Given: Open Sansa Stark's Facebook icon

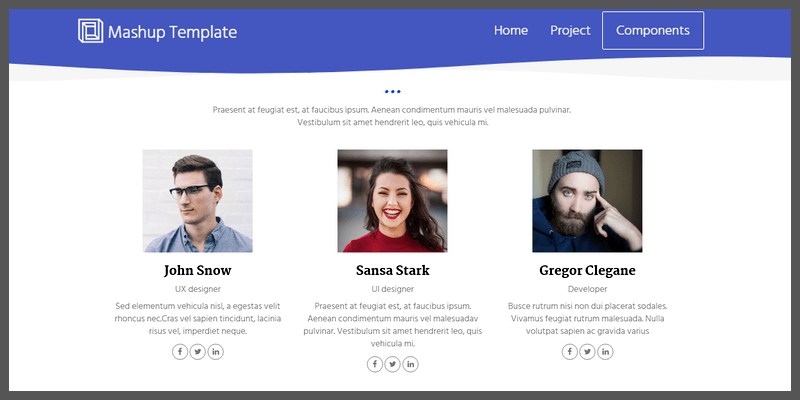Looking at the screenshot, I should (x=374, y=364).
